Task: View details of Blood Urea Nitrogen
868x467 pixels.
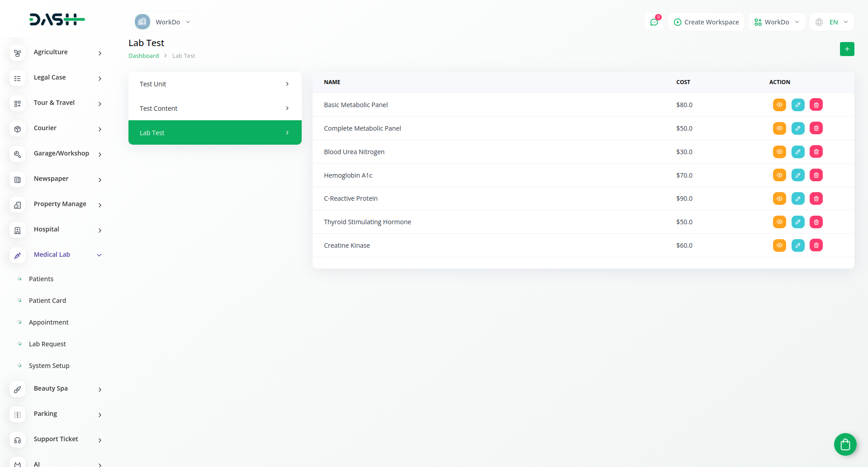Action: [779, 152]
